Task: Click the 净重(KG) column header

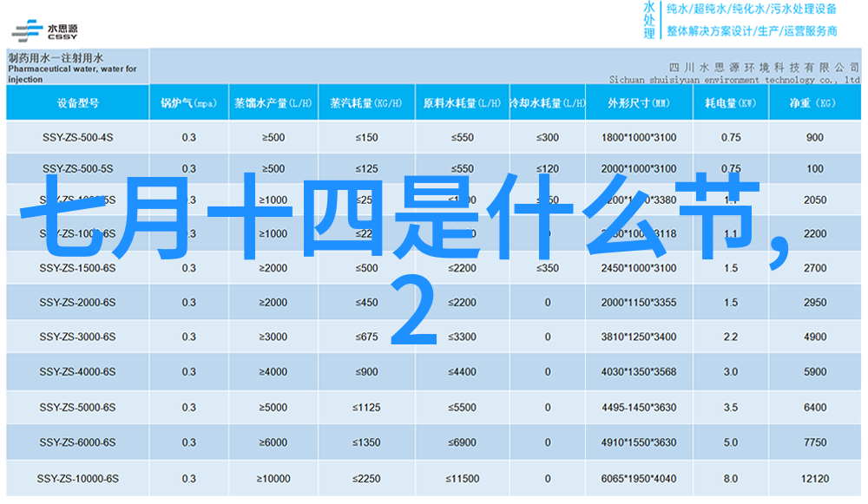Action: pyautogui.click(x=814, y=103)
